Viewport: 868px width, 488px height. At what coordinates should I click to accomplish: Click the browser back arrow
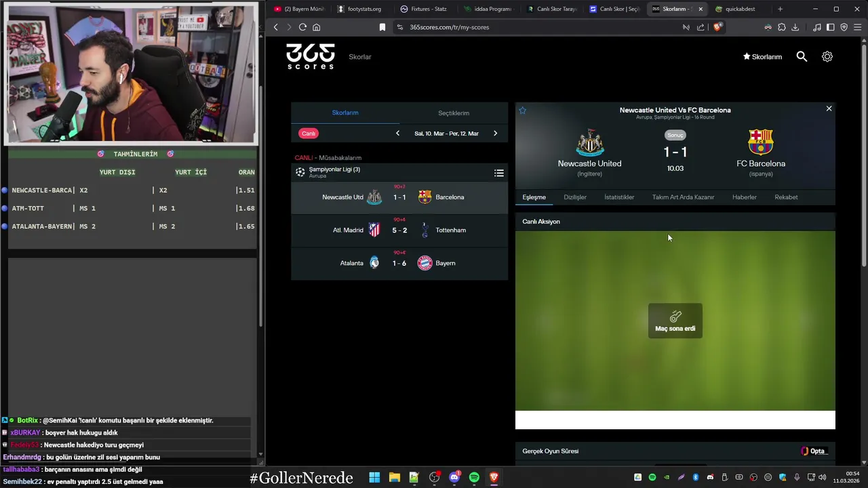coord(275,27)
